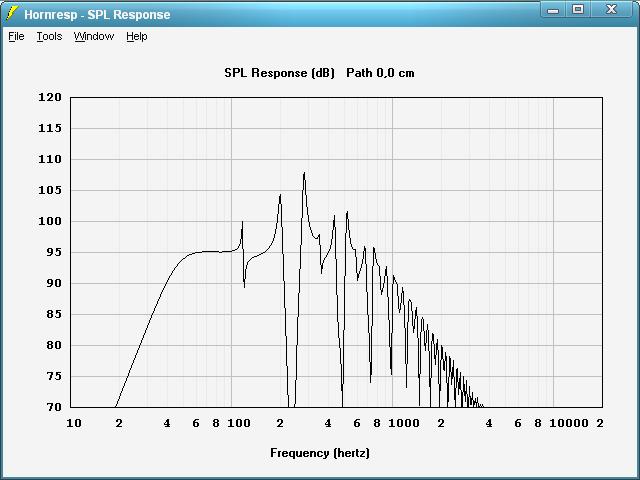This screenshot has width=640, height=480.
Task: Open the Help menu
Action: click(x=137, y=36)
